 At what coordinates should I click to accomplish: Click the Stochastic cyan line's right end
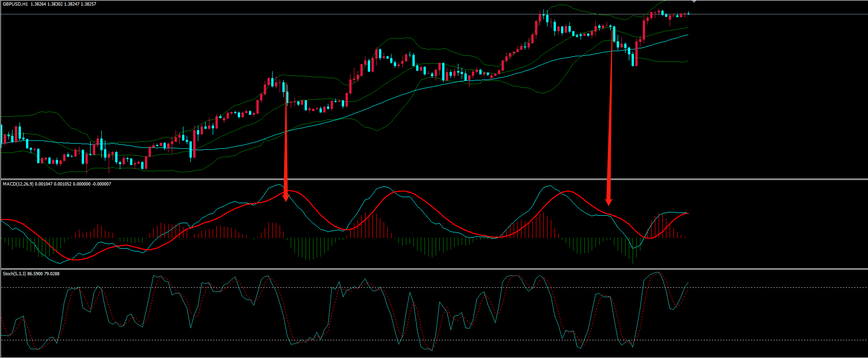(687, 283)
